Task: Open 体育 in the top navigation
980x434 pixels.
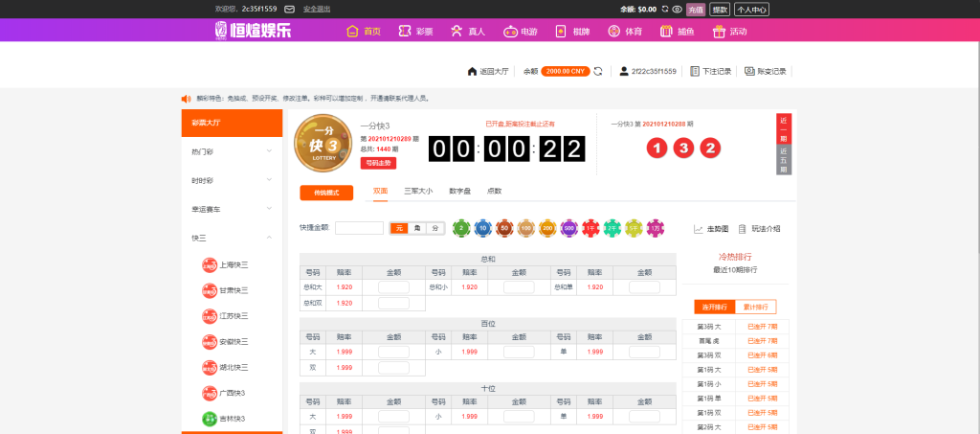Action: tap(625, 31)
